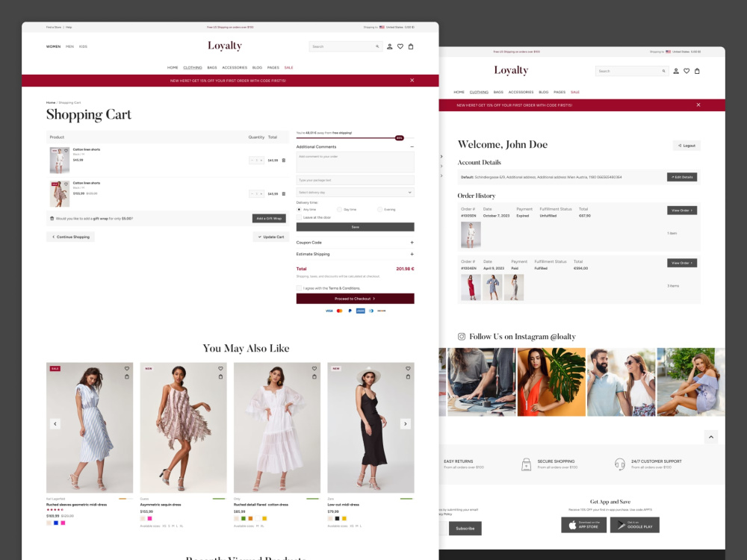Favorite the Low-cut midi-dress
Image resolution: width=747 pixels, height=560 pixels.
click(408, 369)
